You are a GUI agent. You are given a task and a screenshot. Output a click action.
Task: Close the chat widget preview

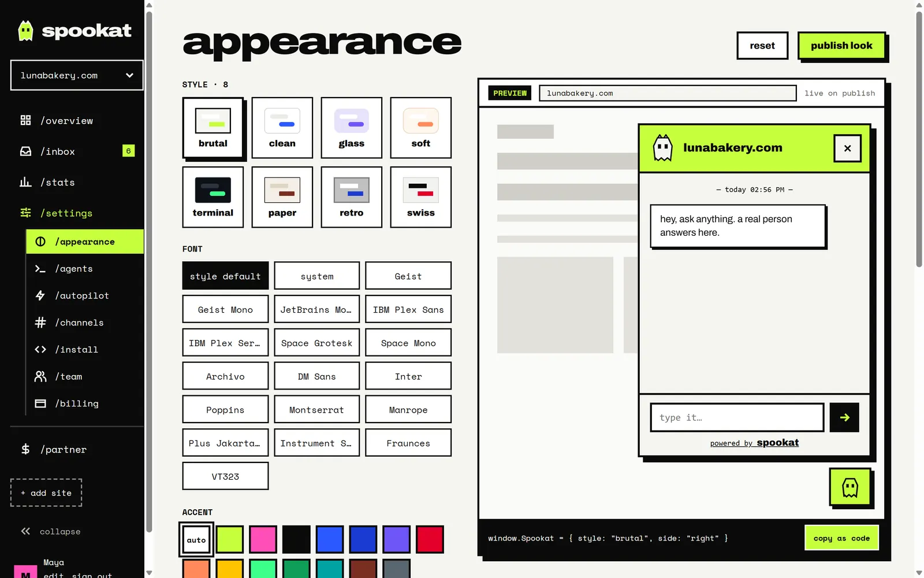[x=847, y=149]
